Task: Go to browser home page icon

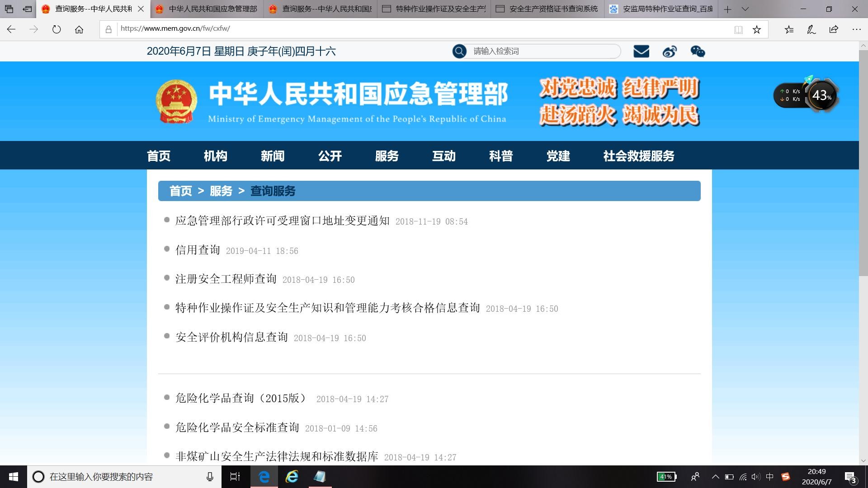Action: (79, 29)
